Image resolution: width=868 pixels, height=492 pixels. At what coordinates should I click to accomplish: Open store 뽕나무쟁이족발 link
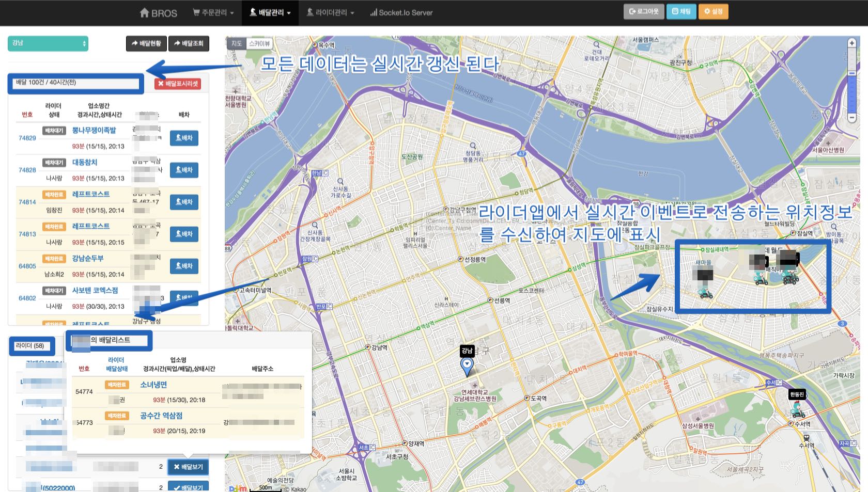coord(94,130)
